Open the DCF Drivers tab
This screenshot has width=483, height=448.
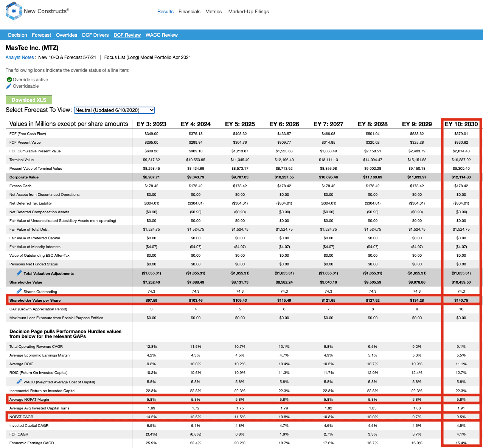(x=95, y=35)
